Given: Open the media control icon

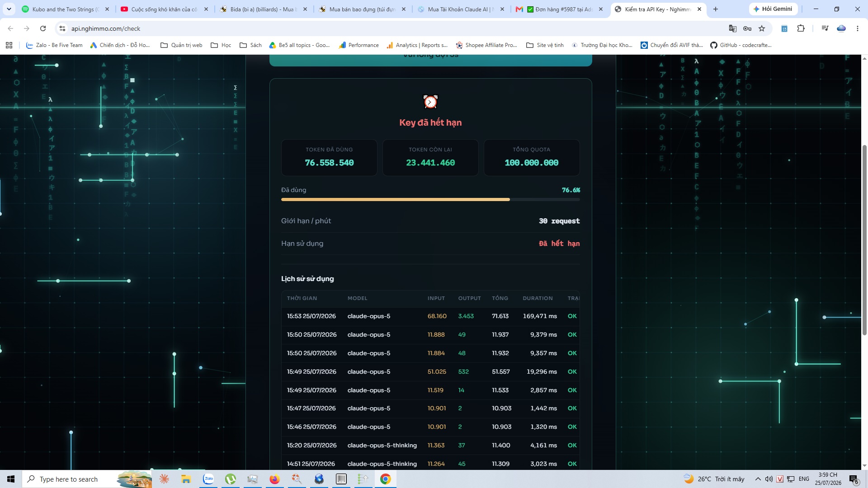Looking at the screenshot, I should pos(825,28).
